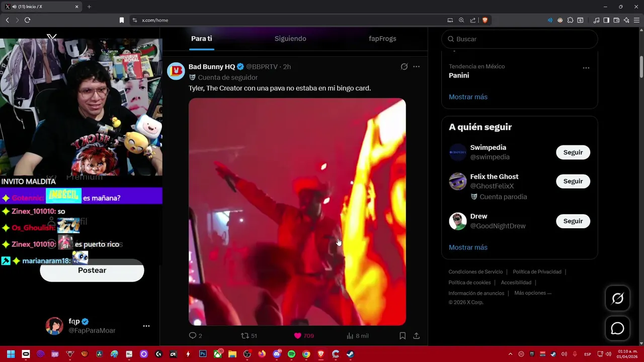
Task: Click the Buscar search field
Action: (x=520, y=39)
